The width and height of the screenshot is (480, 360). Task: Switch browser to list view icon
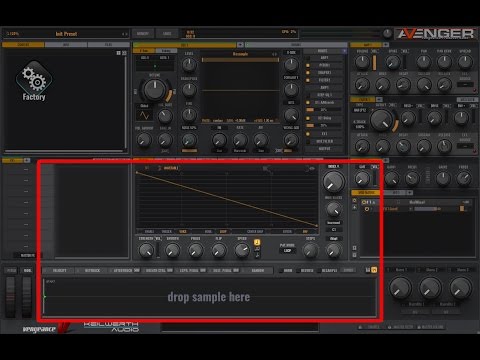124,53
